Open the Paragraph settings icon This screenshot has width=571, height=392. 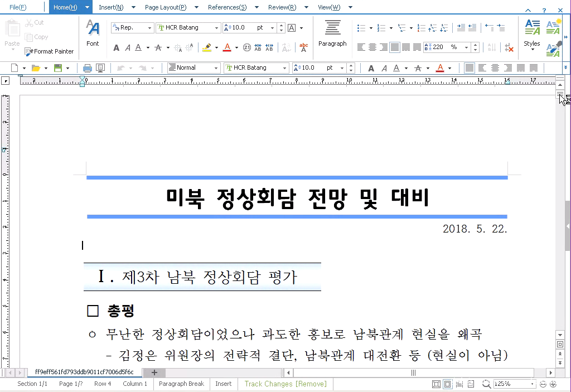[332, 32]
